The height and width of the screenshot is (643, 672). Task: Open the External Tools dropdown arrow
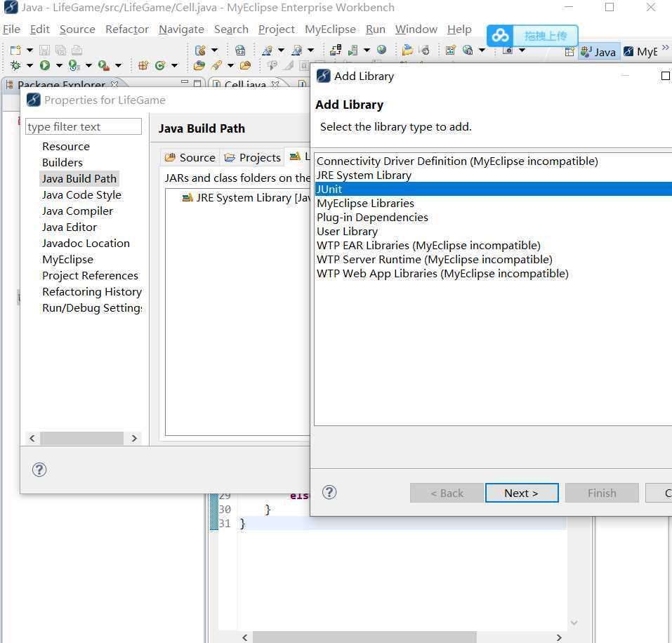click(118, 65)
